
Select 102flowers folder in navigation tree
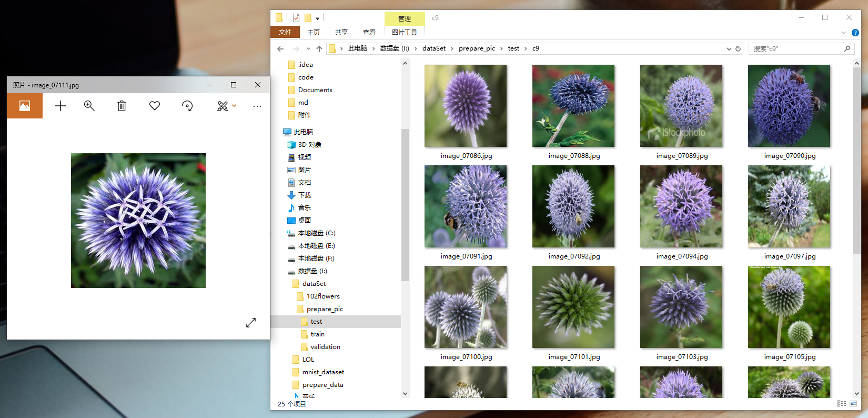coord(323,296)
